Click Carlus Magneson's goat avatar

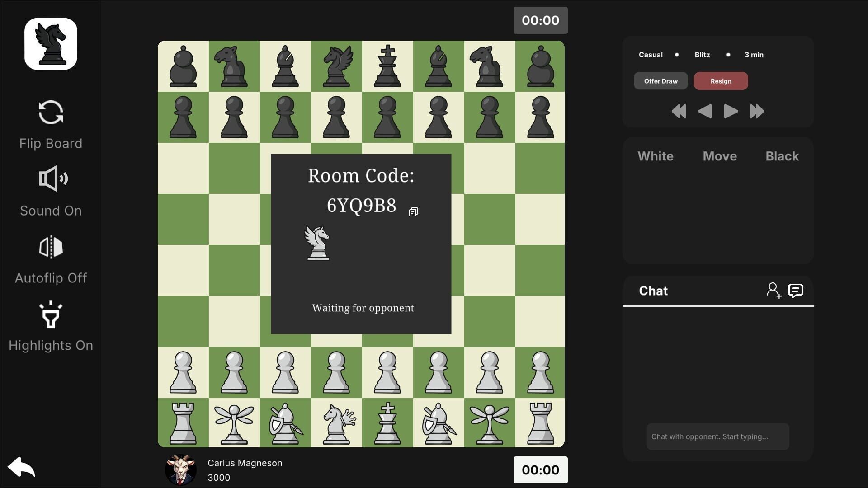coord(180,469)
